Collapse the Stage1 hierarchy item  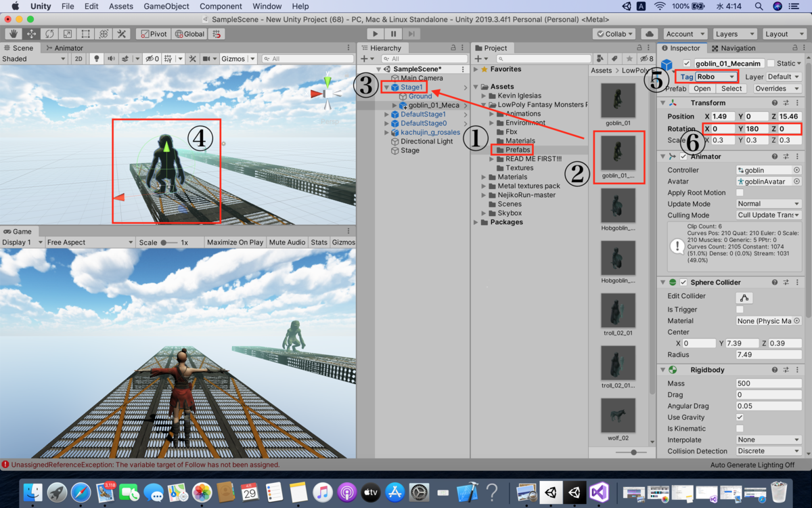[386, 87]
